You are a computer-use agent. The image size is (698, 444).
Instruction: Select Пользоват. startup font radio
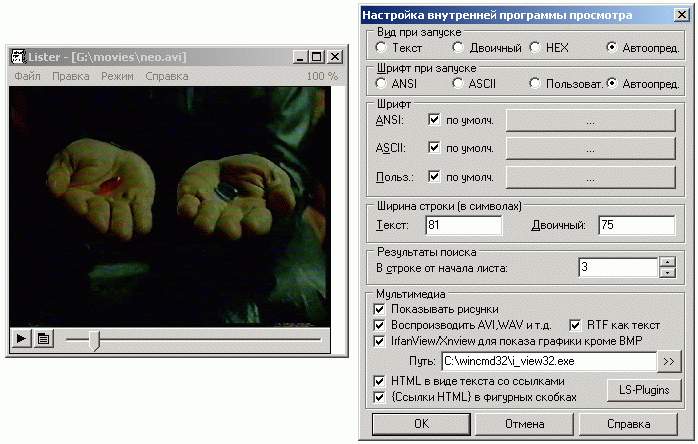coord(535,83)
